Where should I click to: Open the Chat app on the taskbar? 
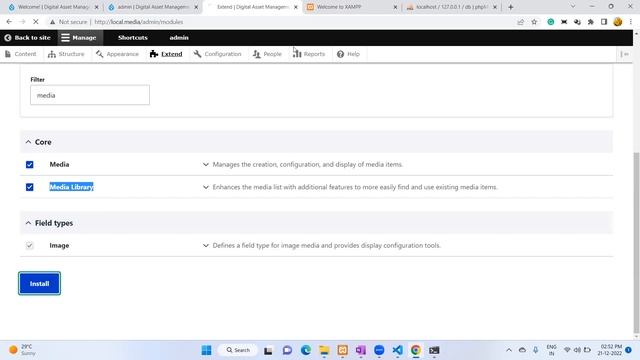(287, 350)
